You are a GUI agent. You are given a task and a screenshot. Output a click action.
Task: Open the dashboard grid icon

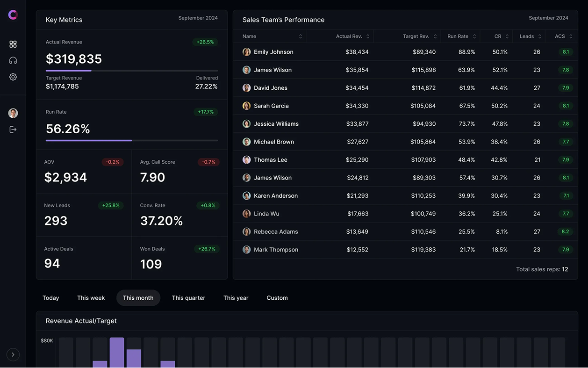pyautogui.click(x=13, y=44)
